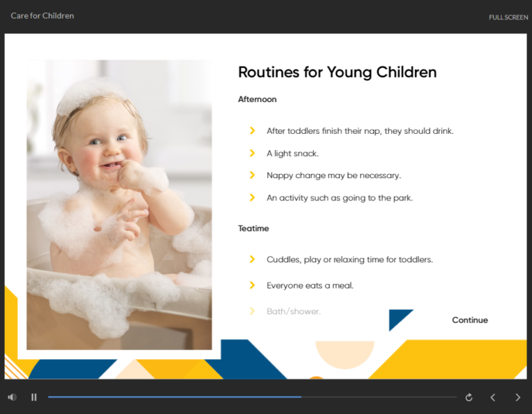
Task: Click the chevron beside toddlers nap bullet
Action: coord(252,131)
